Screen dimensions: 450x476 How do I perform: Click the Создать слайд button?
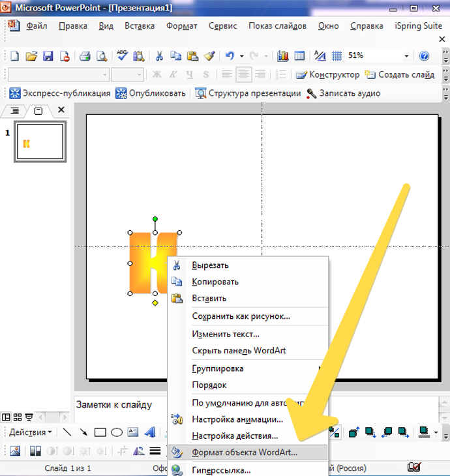coord(399,75)
